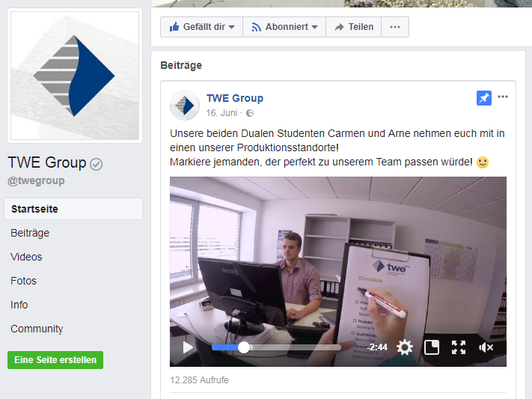The width and height of the screenshot is (532, 399).
Task: Open the video settings gear icon
Action: click(405, 347)
